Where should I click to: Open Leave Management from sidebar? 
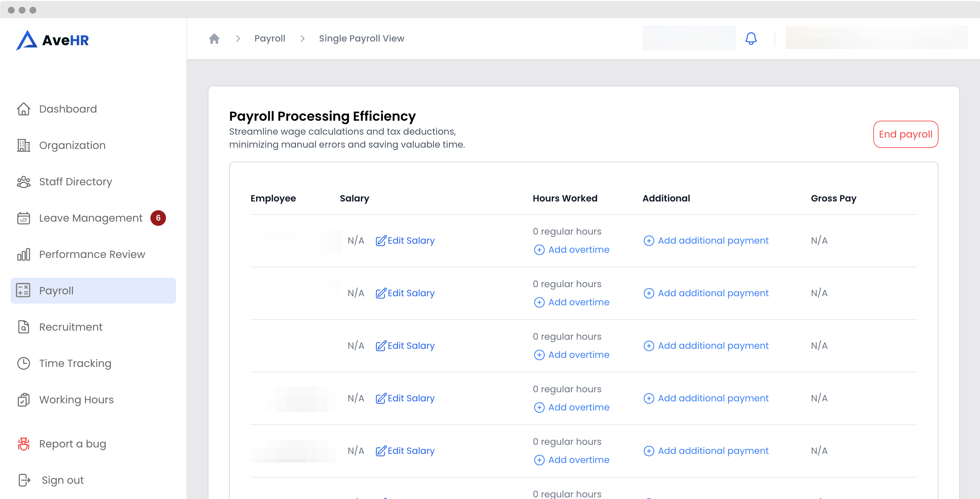pyautogui.click(x=90, y=218)
